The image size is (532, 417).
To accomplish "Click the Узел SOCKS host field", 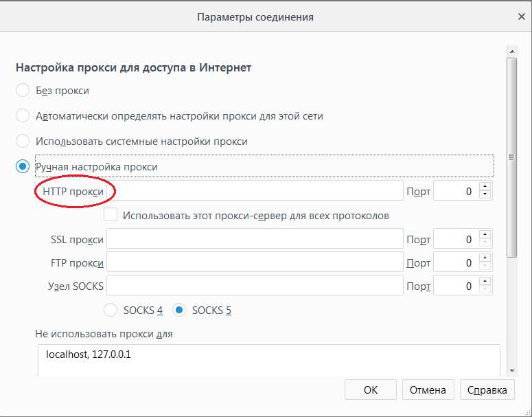I will (x=254, y=286).
